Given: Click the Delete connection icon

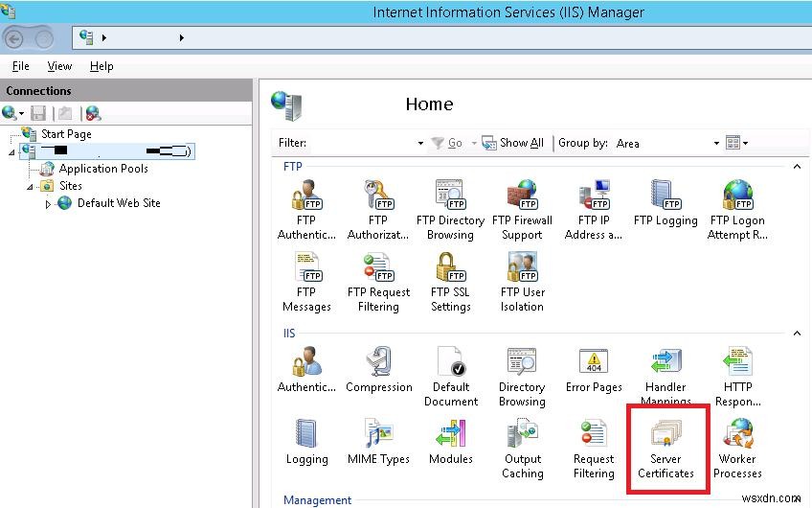Looking at the screenshot, I should (93, 113).
